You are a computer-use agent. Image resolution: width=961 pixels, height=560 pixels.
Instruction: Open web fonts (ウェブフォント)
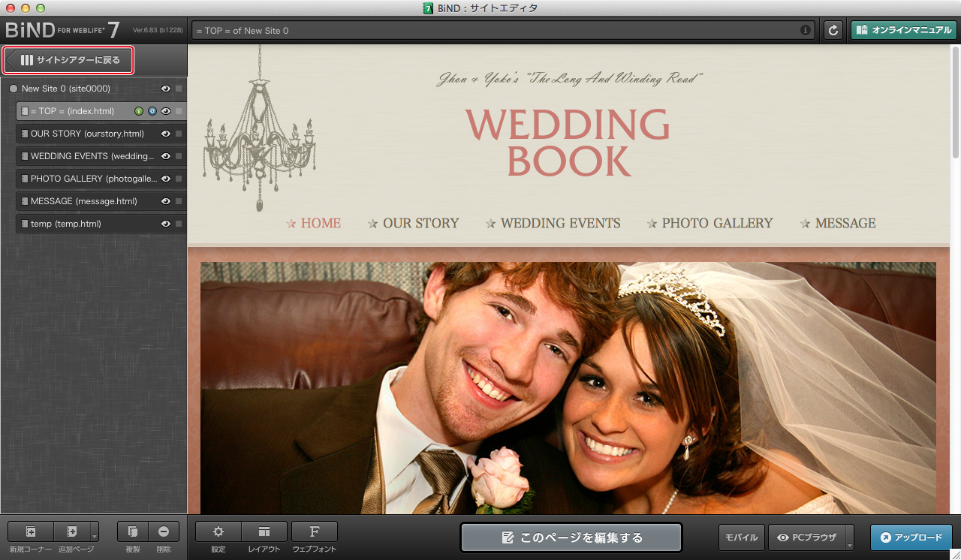(x=315, y=531)
